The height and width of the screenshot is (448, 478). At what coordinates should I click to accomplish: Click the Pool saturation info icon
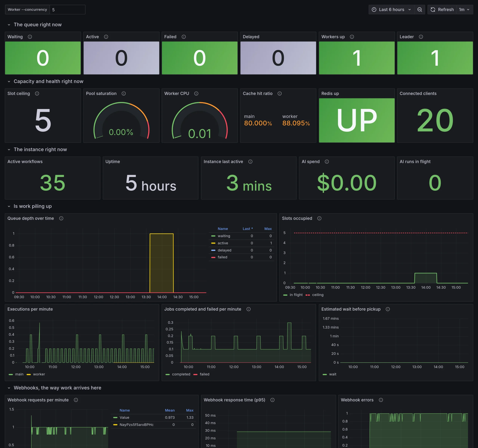(124, 94)
